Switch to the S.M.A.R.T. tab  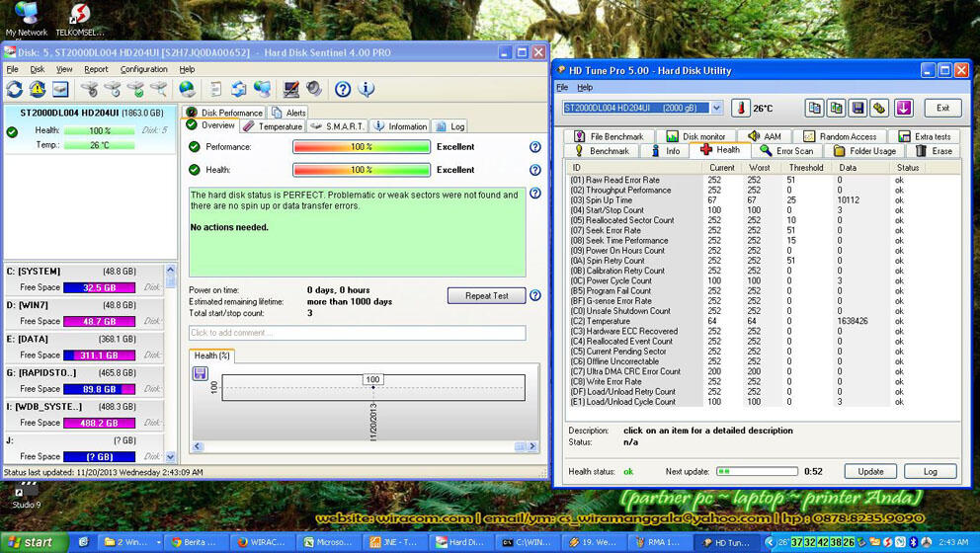pyautogui.click(x=338, y=126)
